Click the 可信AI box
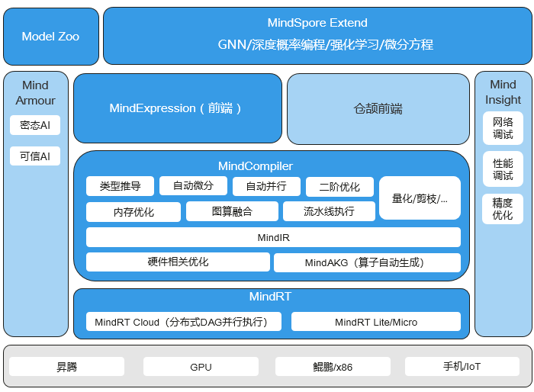This screenshot has width=534, height=392. pyautogui.click(x=35, y=156)
